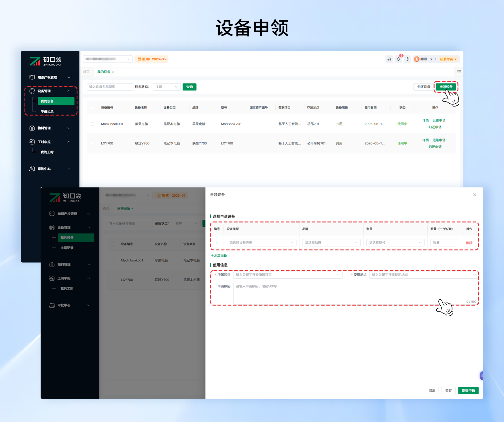Click the green 申领设备 button

446,87
